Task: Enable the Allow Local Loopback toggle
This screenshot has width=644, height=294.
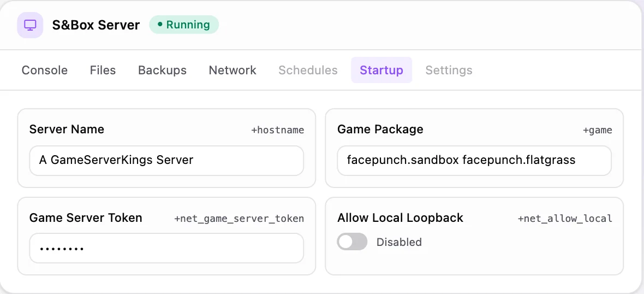Action: tap(352, 242)
